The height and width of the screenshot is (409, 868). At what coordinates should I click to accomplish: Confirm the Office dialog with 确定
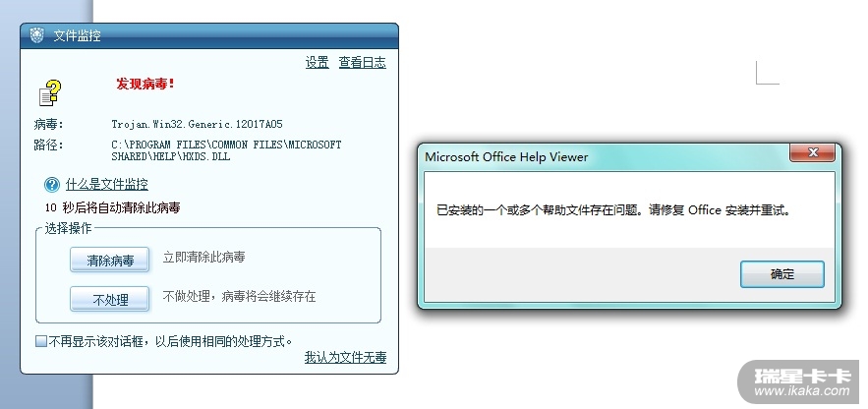[x=781, y=274]
